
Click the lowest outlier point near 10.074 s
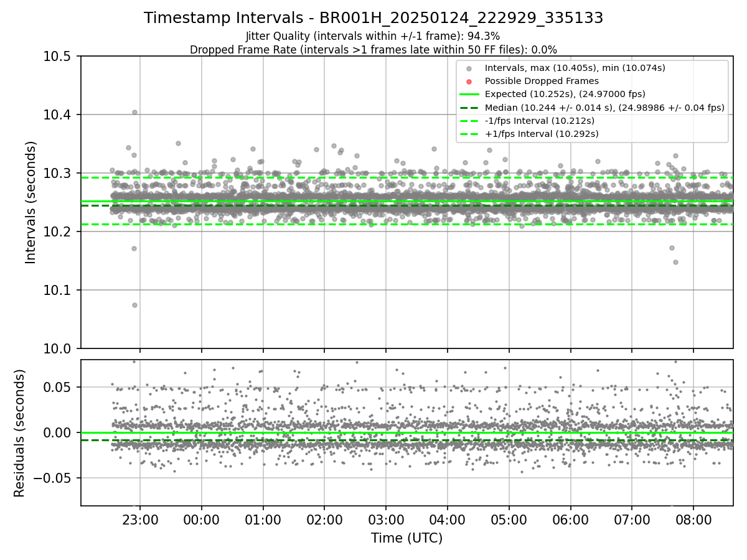[x=134, y=305]
